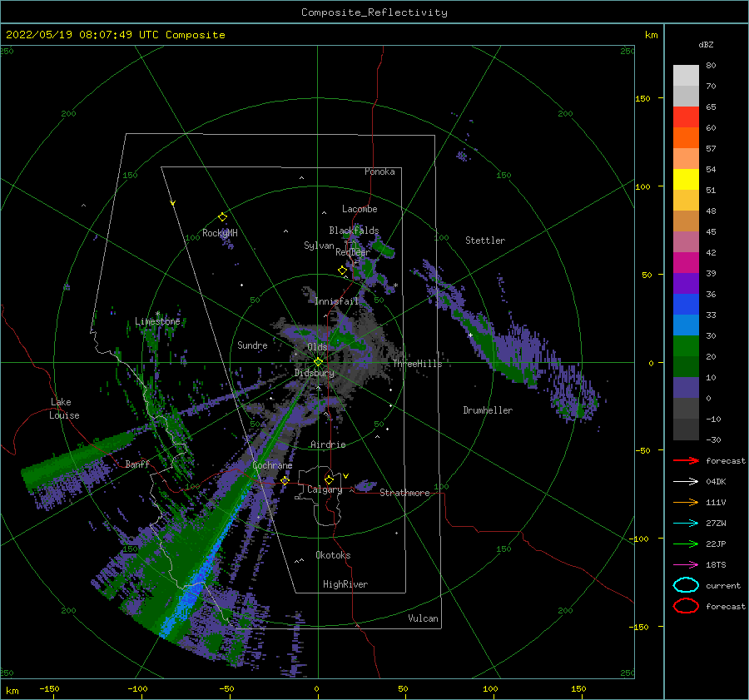Select the purple-violet swatch in dBZ scale
749x700 pixels.
pyautogui.click(x=686, y=284)
